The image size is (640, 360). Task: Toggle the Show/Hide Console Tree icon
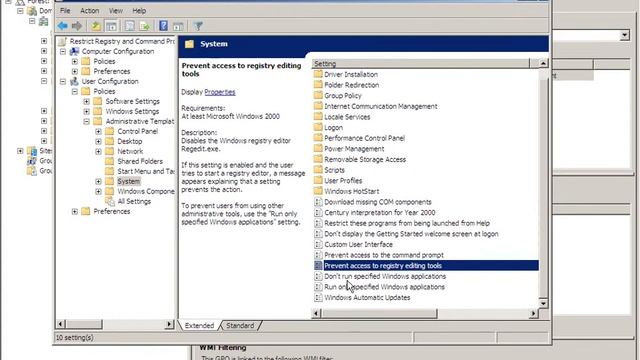point(111,26)
